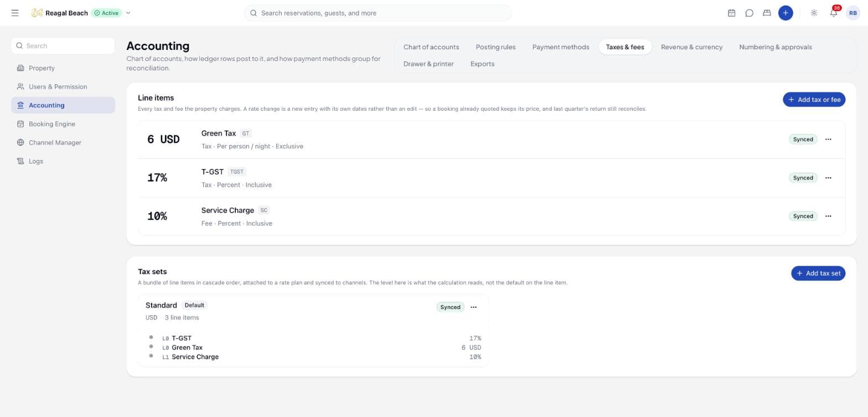Switch to the Chart of accounts tab
Viewport: 868px width, 417px height.
pos(431,47)
